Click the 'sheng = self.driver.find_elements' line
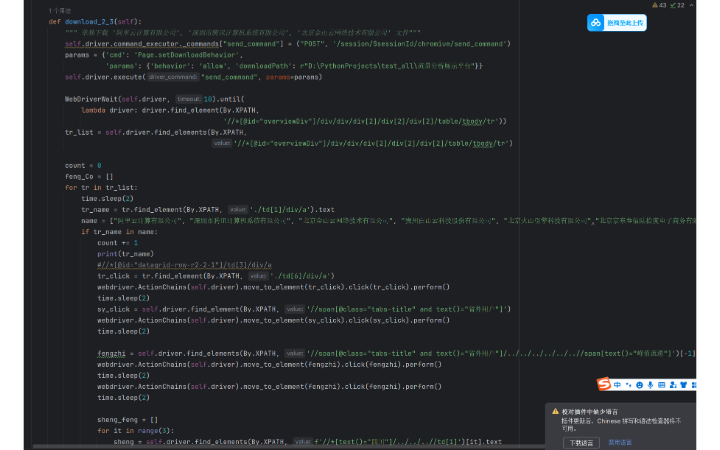Viewport: 720px width, 450px height. pos(307,442)
